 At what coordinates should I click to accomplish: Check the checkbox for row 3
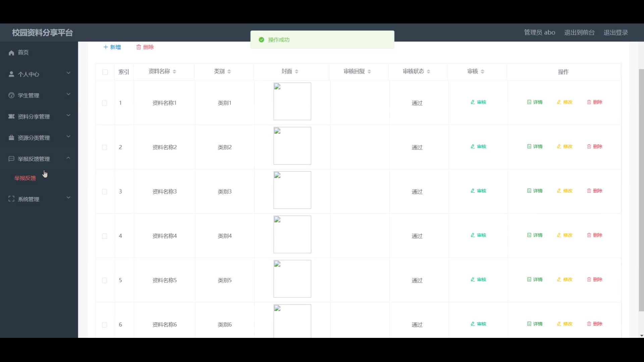(105, 192)
